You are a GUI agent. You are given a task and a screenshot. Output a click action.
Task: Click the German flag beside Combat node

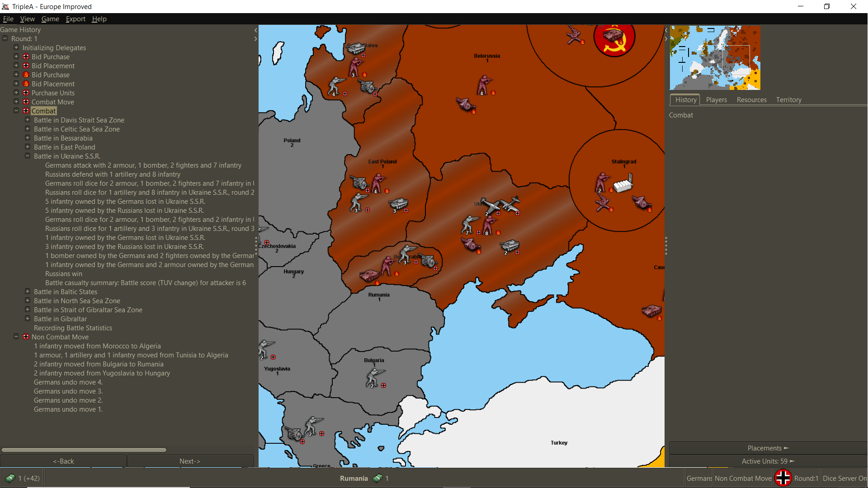[x=26, y=111]
